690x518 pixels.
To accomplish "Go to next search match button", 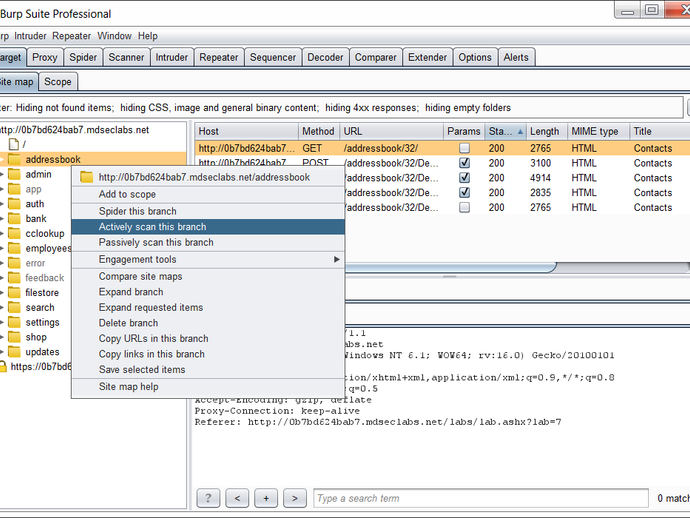I will coord(295,498).
